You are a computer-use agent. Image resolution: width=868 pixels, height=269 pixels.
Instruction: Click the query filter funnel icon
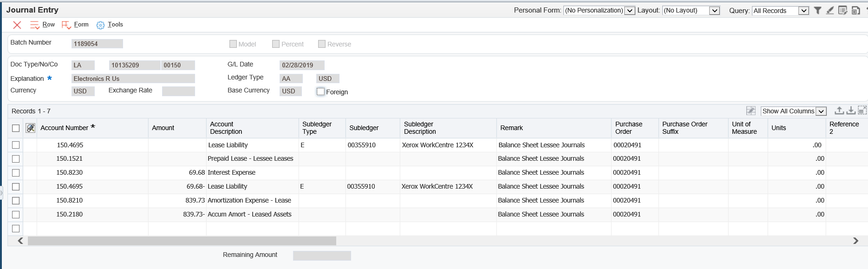click(x=818, y=10)
